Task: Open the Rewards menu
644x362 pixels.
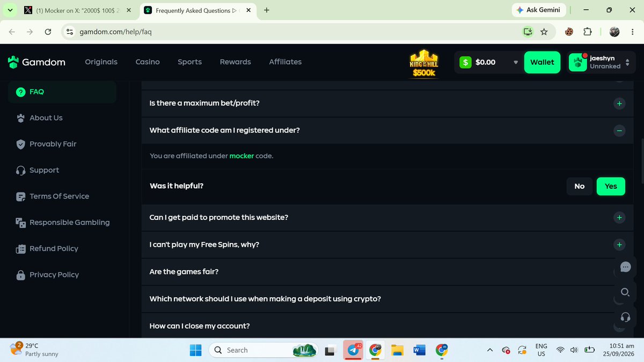Action: tap(236, 62)
